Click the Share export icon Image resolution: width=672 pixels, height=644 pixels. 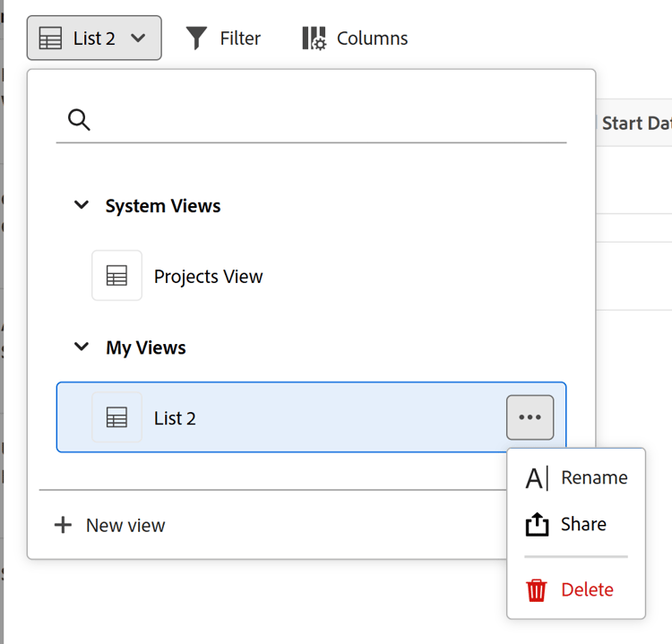coord(537,524)
